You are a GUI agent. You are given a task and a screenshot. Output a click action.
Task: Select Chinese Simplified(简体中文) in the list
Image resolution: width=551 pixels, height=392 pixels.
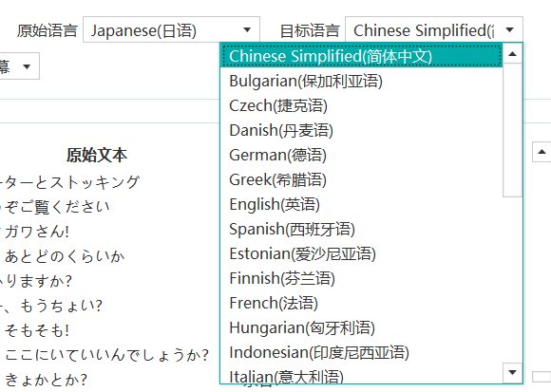(361, 56)
